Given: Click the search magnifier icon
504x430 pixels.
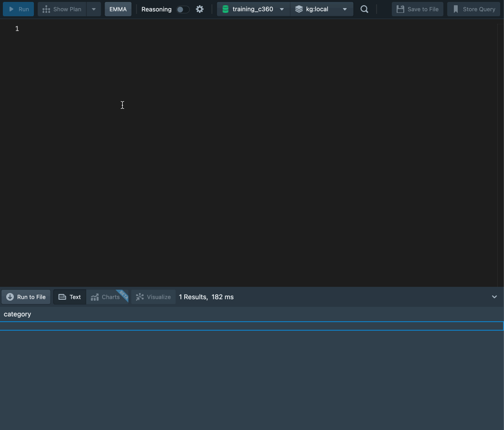Looking at the screenshot, I should point(364,9).
